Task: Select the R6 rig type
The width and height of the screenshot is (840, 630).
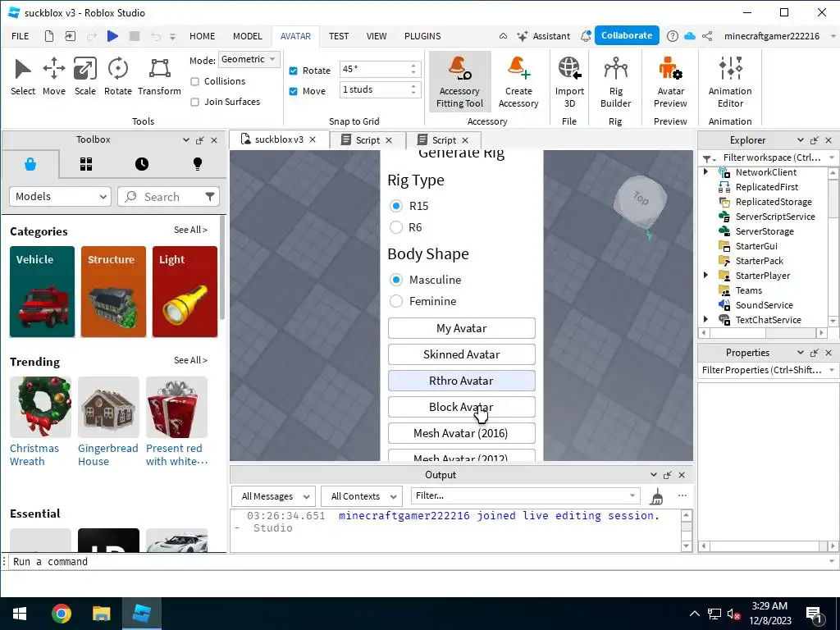Action: click(x=396, y=227)
